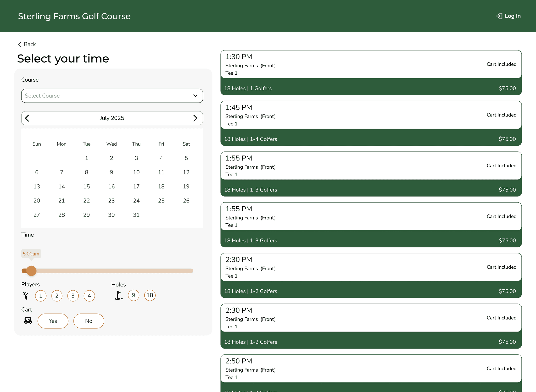
Task: Click the Wed weekday header
Action: 111,144
